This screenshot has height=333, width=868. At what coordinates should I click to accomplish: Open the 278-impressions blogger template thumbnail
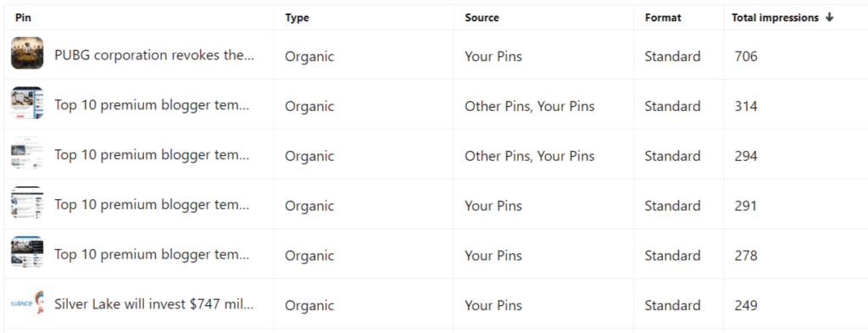click(27, 253)
